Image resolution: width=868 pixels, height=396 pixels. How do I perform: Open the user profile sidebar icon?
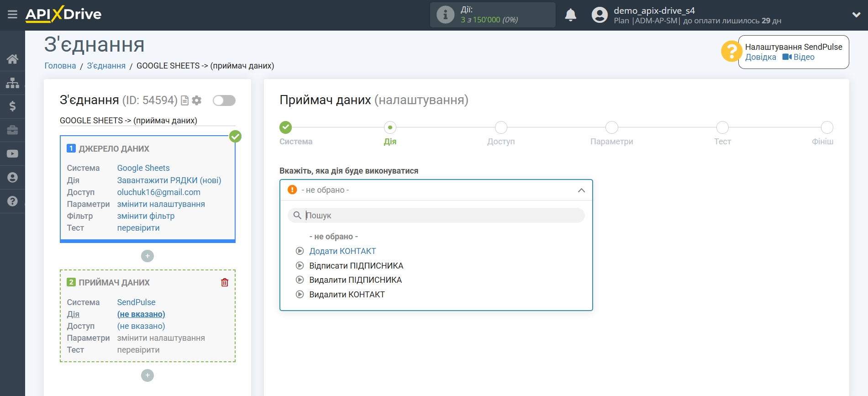[12, 178]
